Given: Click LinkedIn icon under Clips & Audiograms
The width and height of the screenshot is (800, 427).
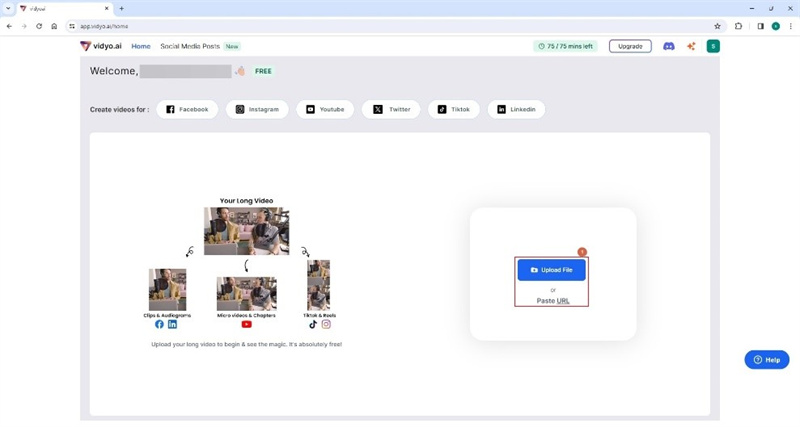Looking at the screenshot, I should coord(172,324).
